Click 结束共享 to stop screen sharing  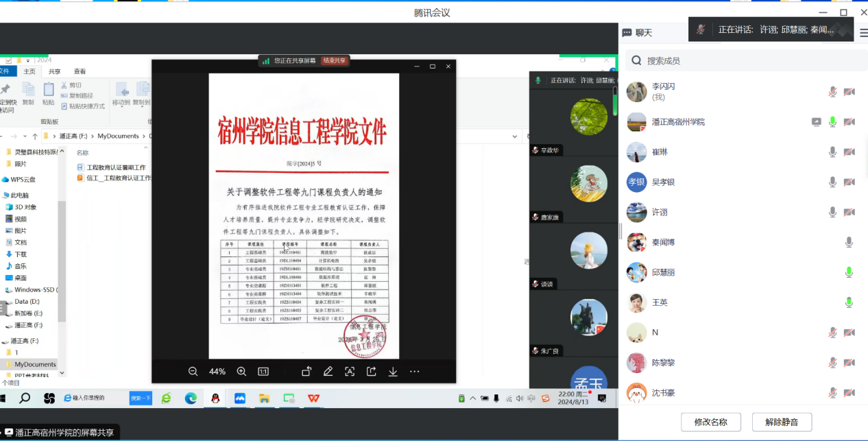click(335, 60)
